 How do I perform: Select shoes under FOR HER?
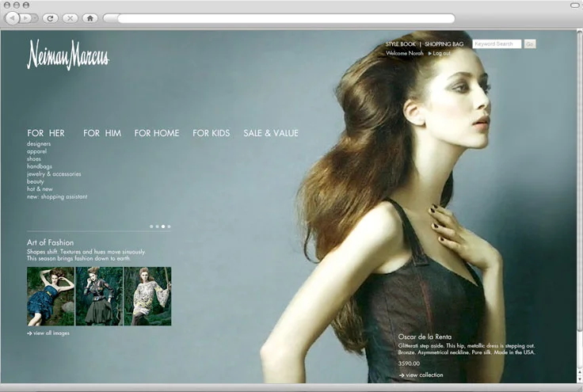coord(34,158)
